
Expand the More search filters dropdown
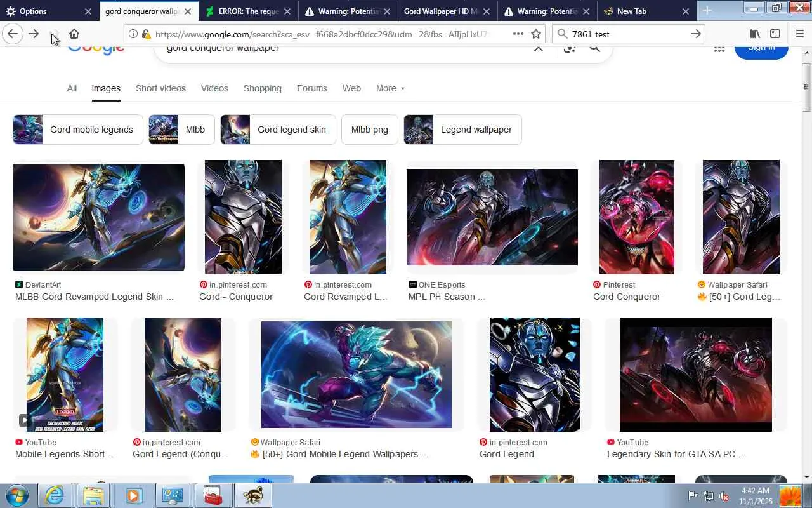click(390, 88)
